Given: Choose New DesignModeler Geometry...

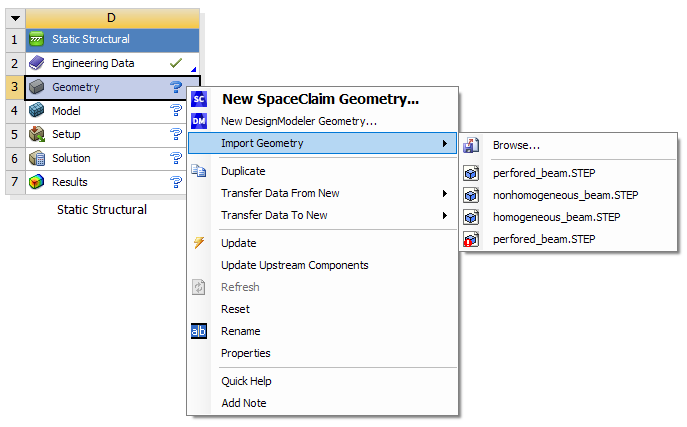Looking at the screenshot, I should click(323, 121).
